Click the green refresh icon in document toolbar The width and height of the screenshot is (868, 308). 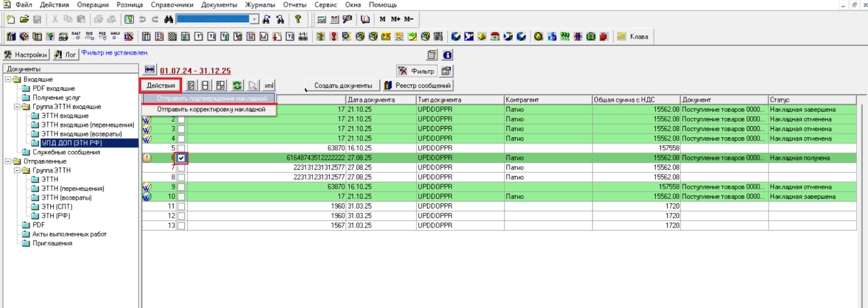237,85
